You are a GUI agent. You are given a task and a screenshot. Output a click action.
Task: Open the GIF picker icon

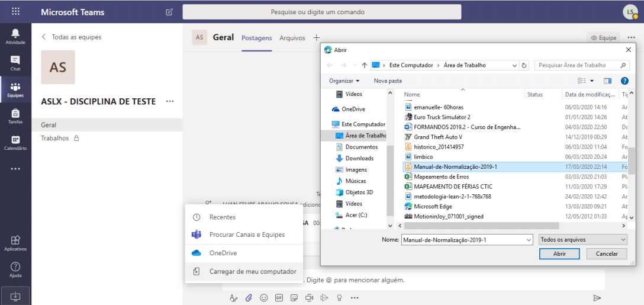click(279, 298)
